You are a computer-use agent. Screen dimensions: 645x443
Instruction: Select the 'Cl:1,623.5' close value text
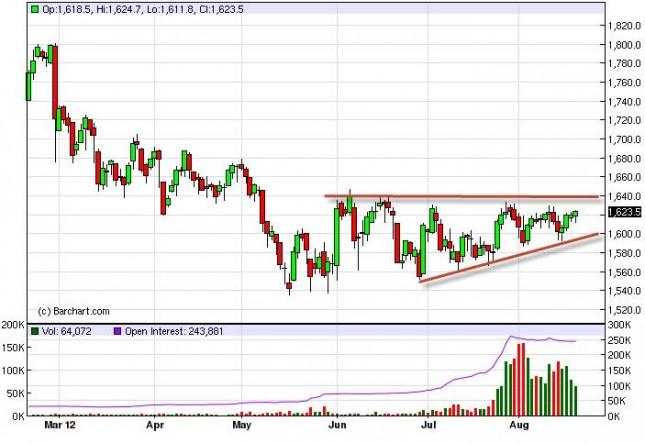[x=221, y=9]
